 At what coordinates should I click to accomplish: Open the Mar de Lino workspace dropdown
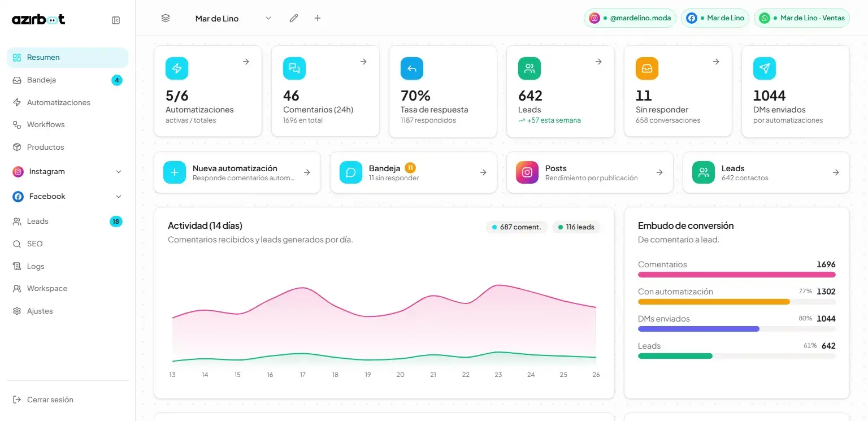pyautogui.click(x=233, y=18)
